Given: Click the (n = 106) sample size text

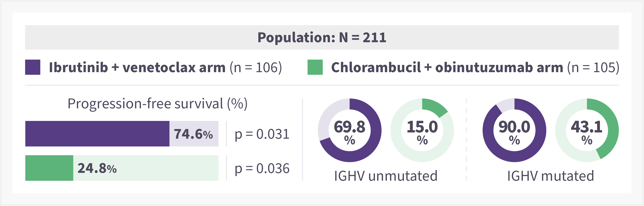Looking at the screenshot, I should click(256, 67).
